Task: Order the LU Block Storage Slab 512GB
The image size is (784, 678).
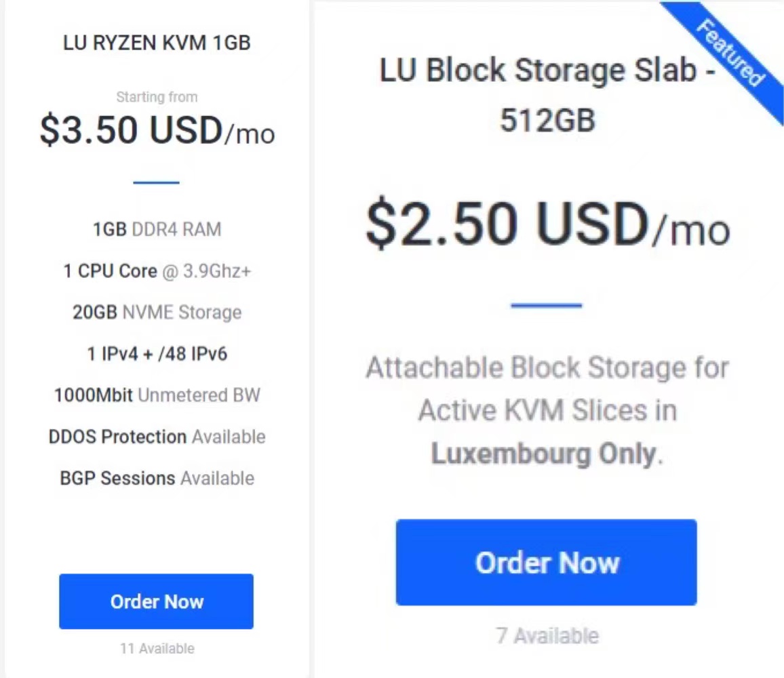Action: [546, 563]
